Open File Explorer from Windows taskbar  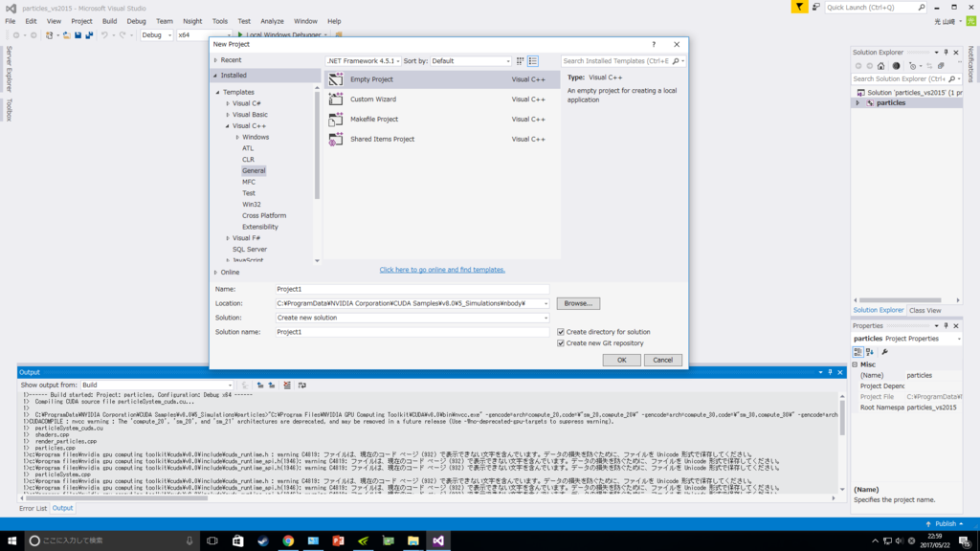413,540
